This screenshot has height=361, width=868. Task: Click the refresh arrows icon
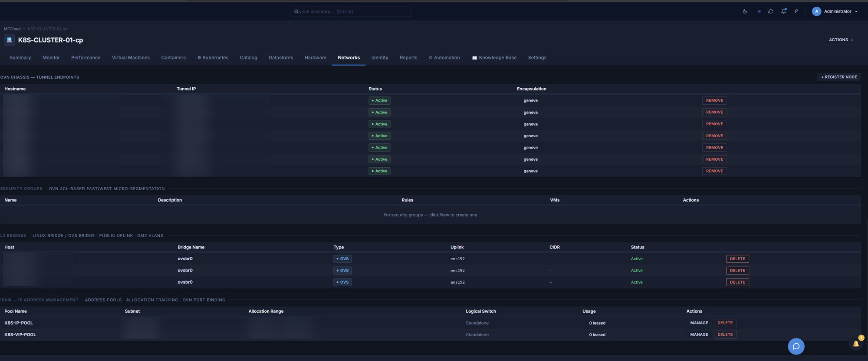(770, 12)
